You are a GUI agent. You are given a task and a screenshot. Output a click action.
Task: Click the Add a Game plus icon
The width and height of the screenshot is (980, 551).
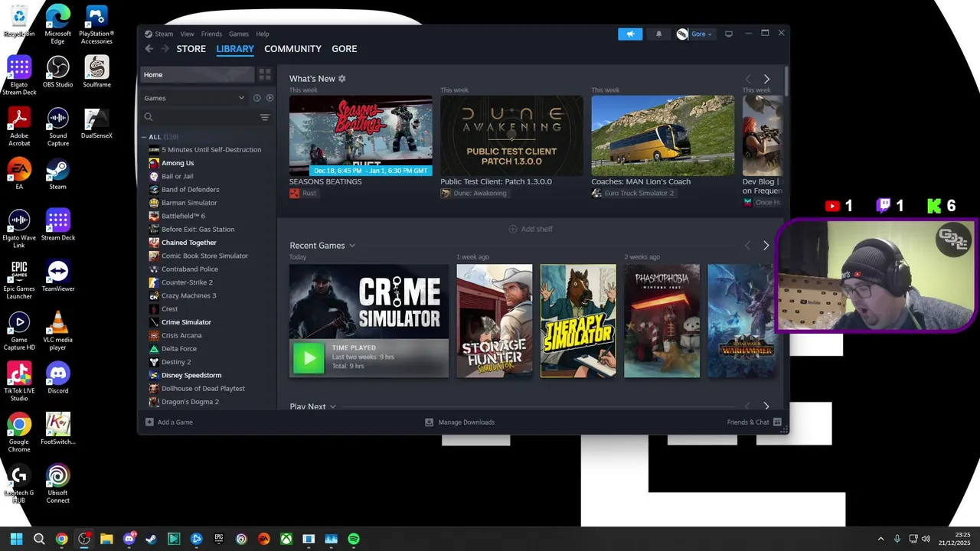pyautogui.click(x=150, y=422)
